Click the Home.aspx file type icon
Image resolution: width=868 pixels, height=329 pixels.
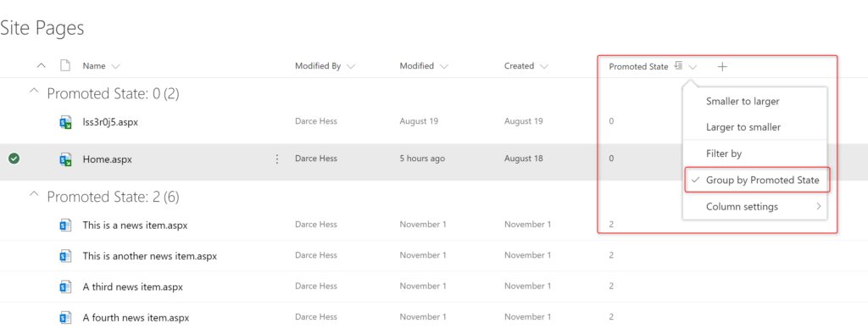[66, 159]
